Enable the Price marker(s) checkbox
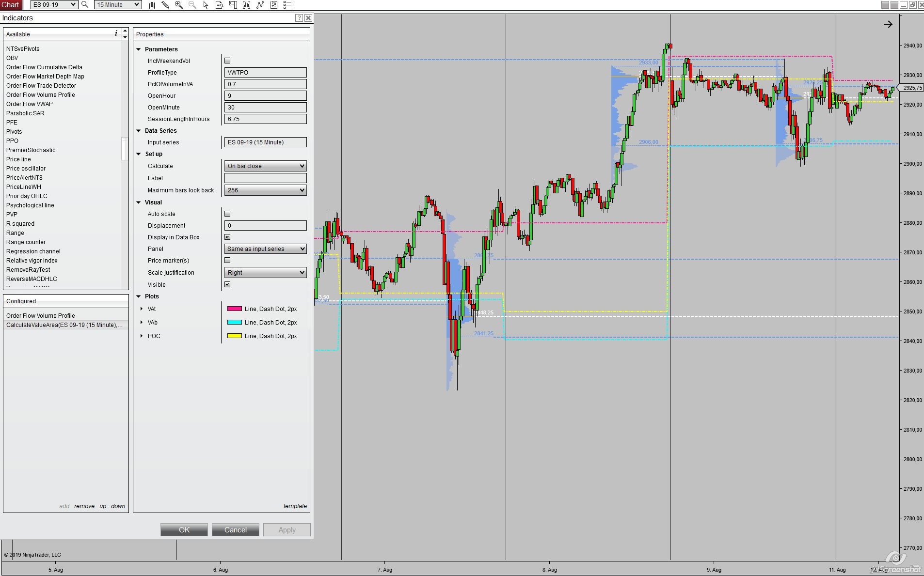 [x=227, y=260]
